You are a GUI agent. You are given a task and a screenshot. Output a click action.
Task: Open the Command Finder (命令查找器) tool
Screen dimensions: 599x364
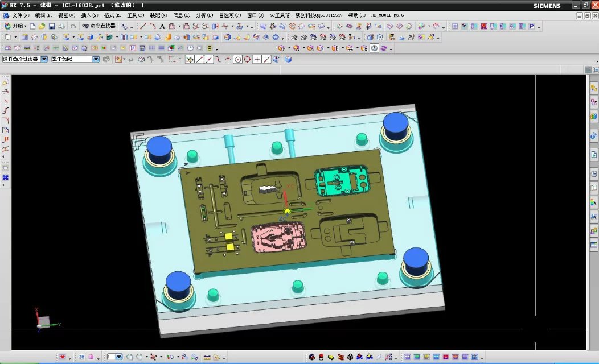(x=99, y=26)
